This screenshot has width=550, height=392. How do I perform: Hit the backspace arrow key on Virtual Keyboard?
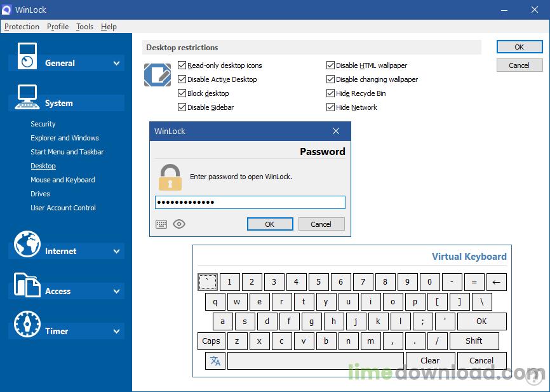pyautogui.click(x=496, y=282)
